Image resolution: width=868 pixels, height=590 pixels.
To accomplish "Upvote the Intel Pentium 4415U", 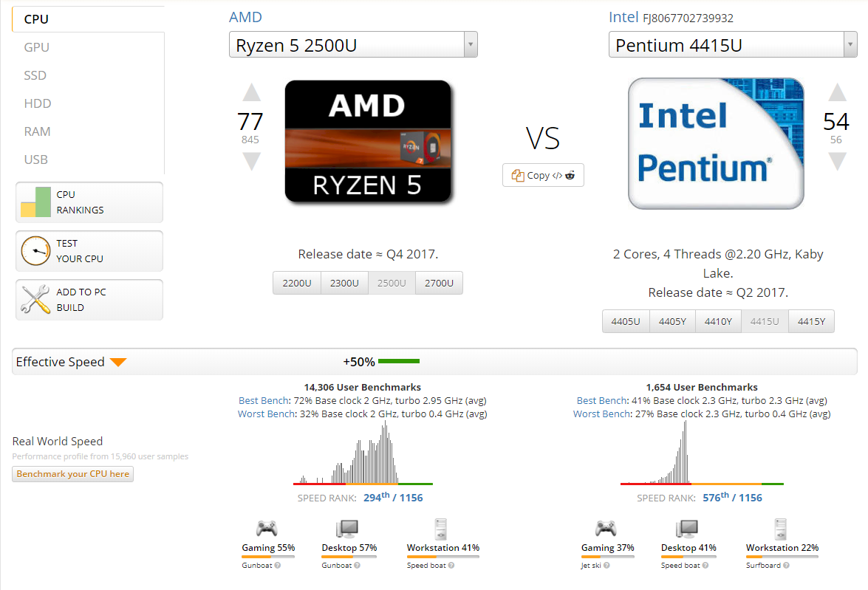I will [836, 93].
